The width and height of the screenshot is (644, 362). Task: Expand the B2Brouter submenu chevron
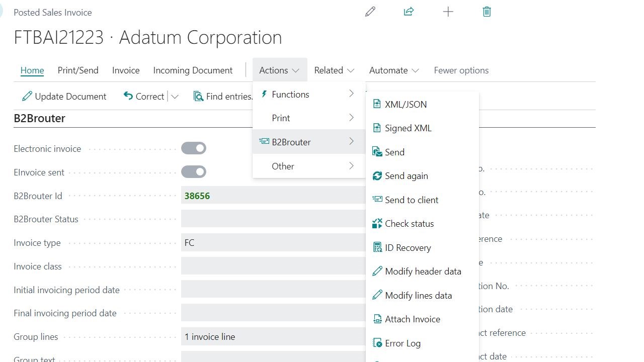(351, 141)
